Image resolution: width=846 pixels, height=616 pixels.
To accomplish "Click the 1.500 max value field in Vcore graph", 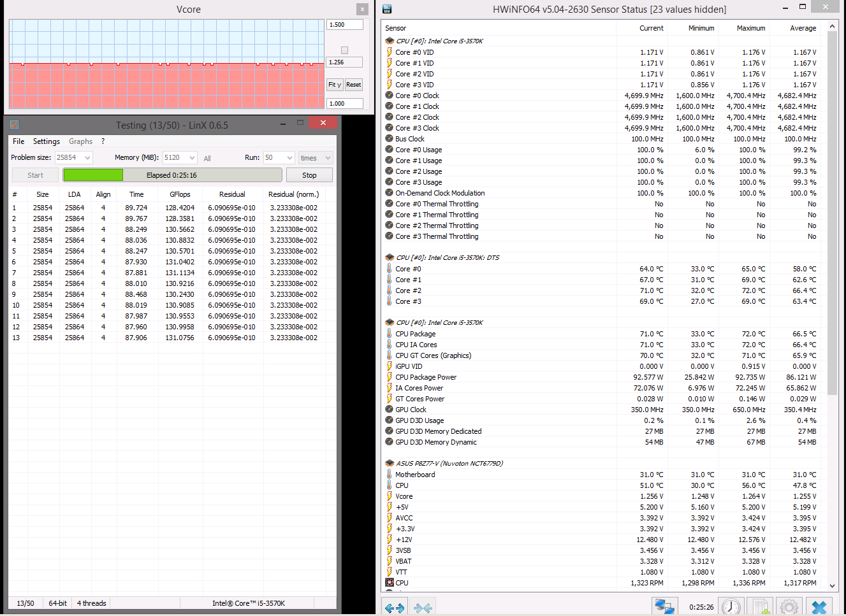I will coord(345,24).
